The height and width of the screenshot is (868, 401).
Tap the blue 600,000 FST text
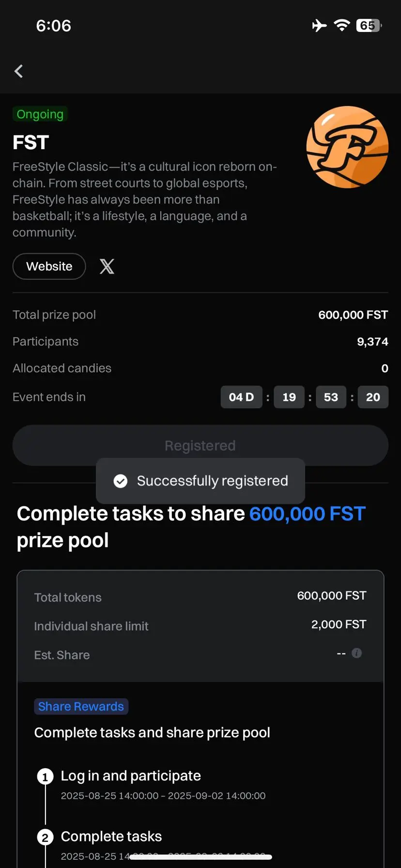click(x=307, y=514)
